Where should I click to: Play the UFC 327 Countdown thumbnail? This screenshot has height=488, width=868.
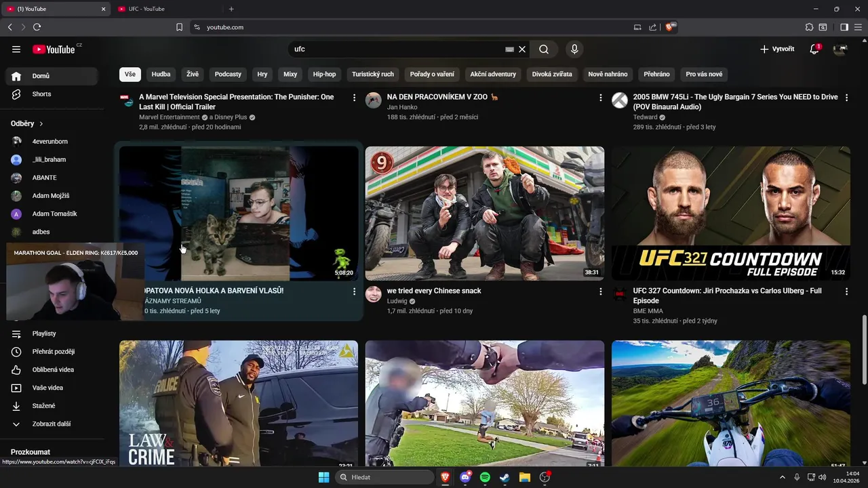click(730, 213)
